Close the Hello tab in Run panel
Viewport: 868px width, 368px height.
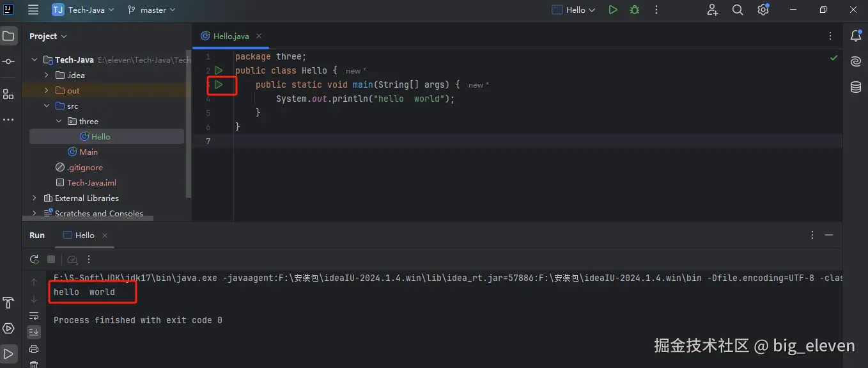point(105,236)
